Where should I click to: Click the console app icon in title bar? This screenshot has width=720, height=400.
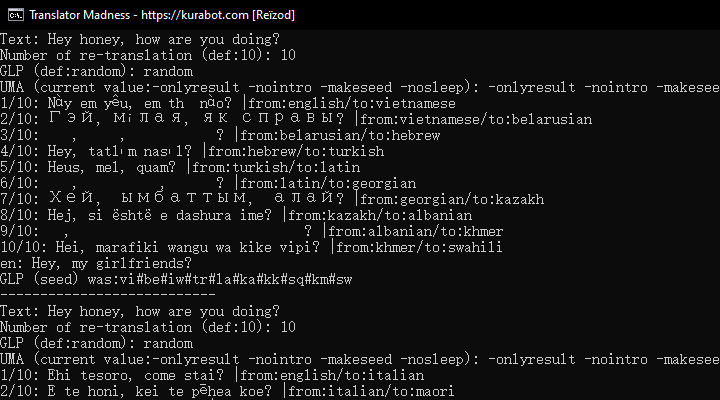tap(13, 15)
